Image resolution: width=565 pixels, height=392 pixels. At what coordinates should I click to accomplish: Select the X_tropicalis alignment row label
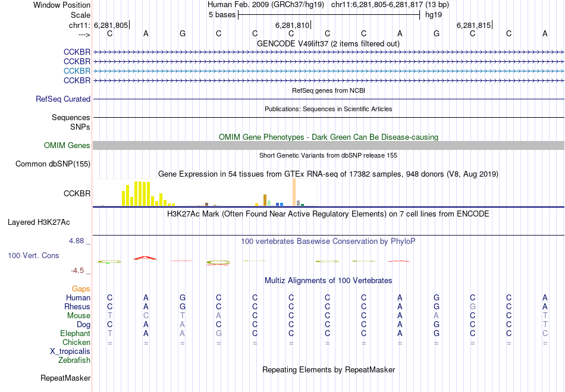click(70, 352)
